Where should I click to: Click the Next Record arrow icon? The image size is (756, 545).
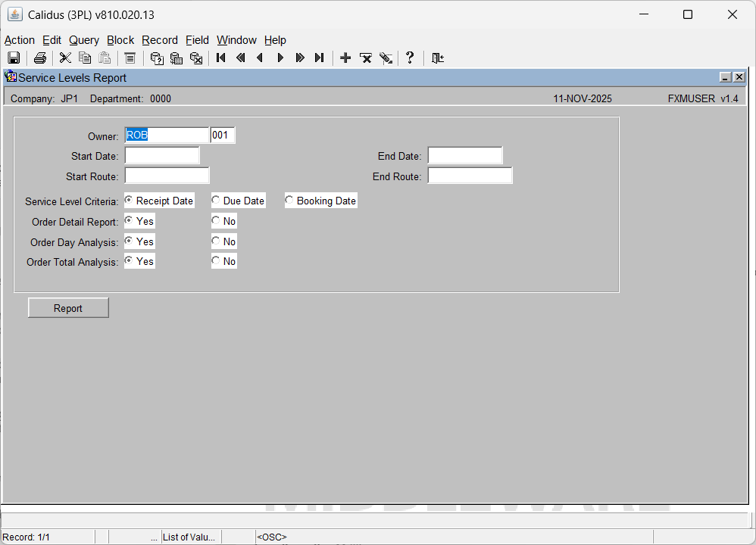[280, 58]
